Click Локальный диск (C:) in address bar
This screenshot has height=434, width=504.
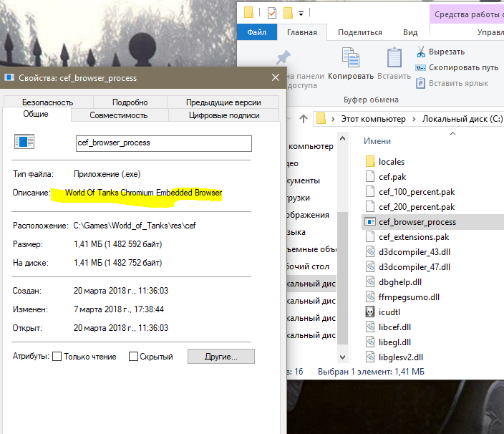click(462, 119)
